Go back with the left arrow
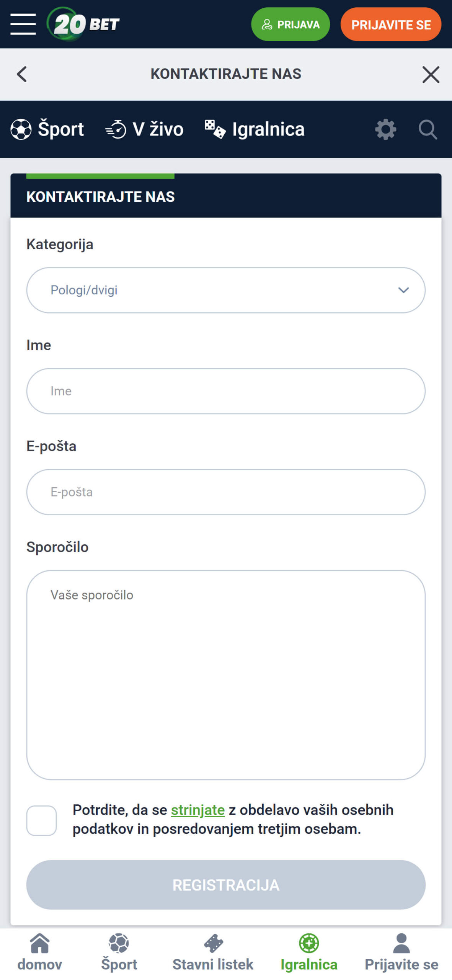The height and width of the screenshot is (980, 452). coord(22,74)
